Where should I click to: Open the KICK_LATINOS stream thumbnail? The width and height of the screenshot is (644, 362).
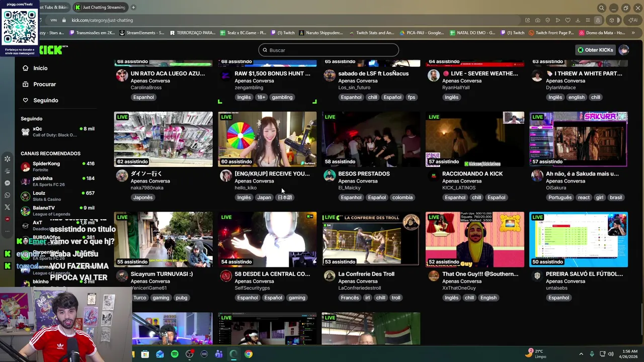click(x=475, y=139)
